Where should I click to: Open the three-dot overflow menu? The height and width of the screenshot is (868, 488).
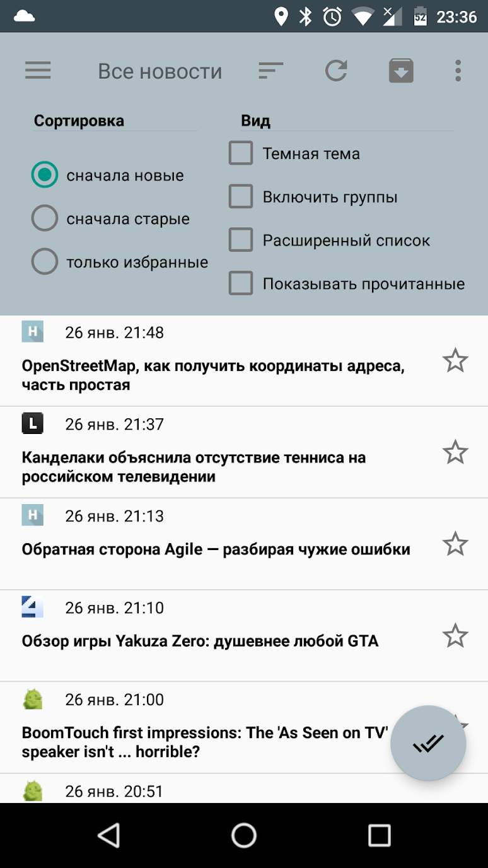458,71
